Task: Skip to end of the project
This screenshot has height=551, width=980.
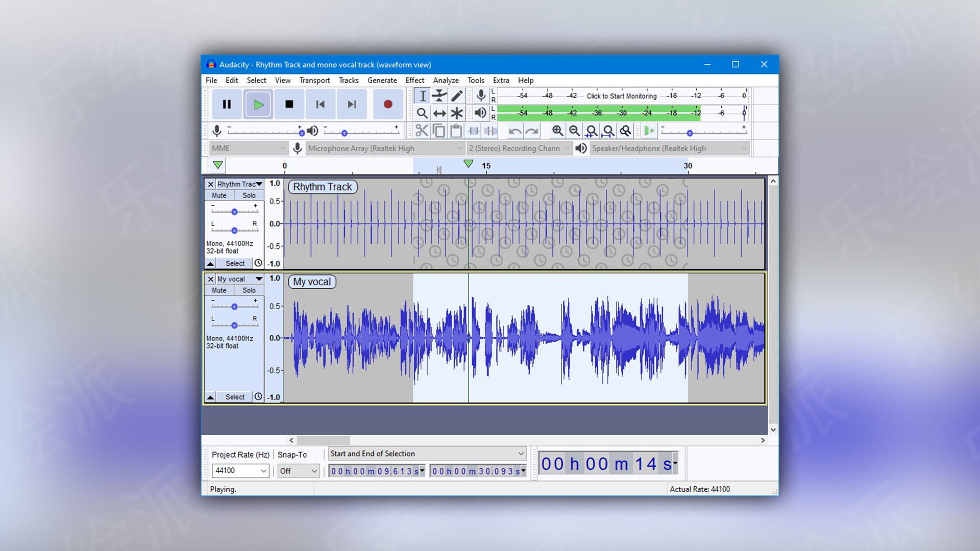Action: [351, 105]
